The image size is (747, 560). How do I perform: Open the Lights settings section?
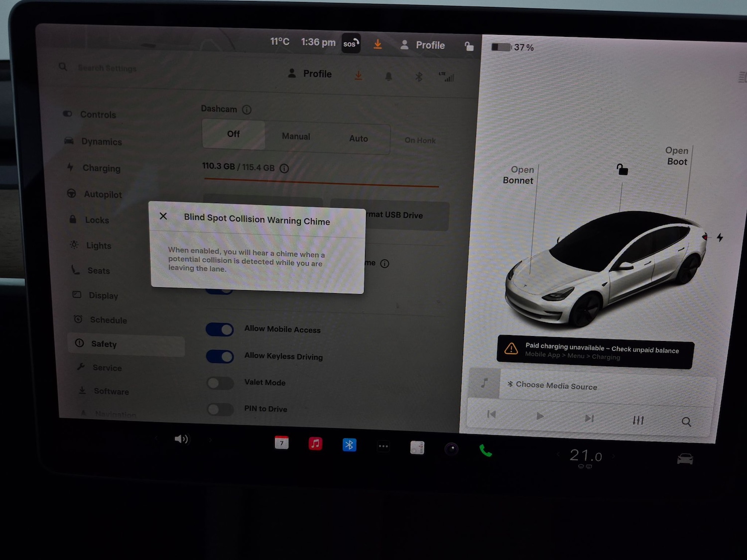click(99, 245)
